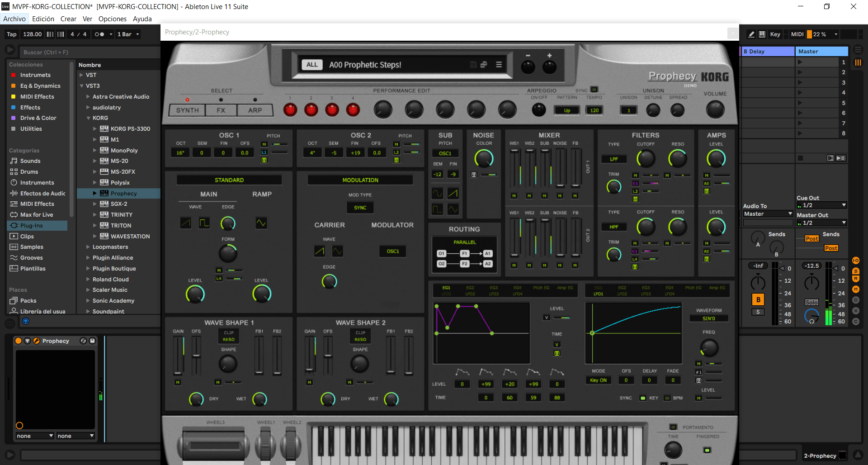Viewport: 868px width, 465px height.
Task: Select triangle waveform in SUB oscillator
Action: coord(453,209)
